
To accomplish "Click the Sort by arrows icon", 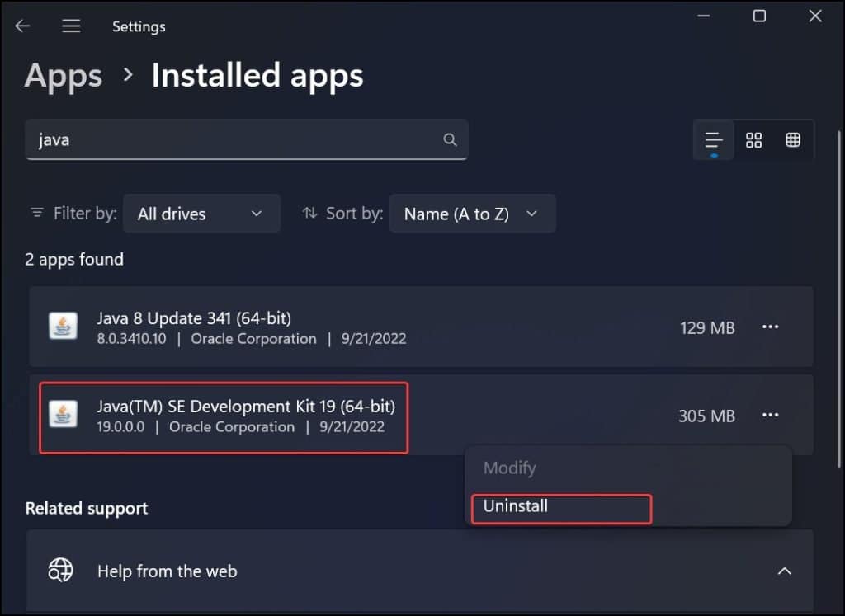I will pyautogui.click(x=310, y=214).
